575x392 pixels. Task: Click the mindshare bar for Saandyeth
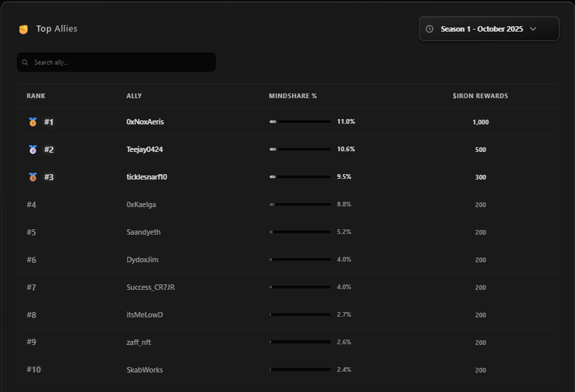coord(300,232)
